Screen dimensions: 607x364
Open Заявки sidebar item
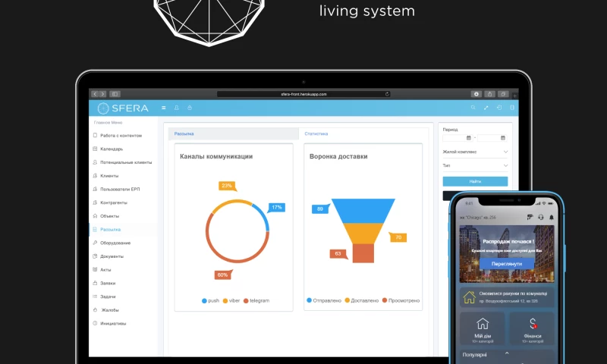[x=123, y=283]
